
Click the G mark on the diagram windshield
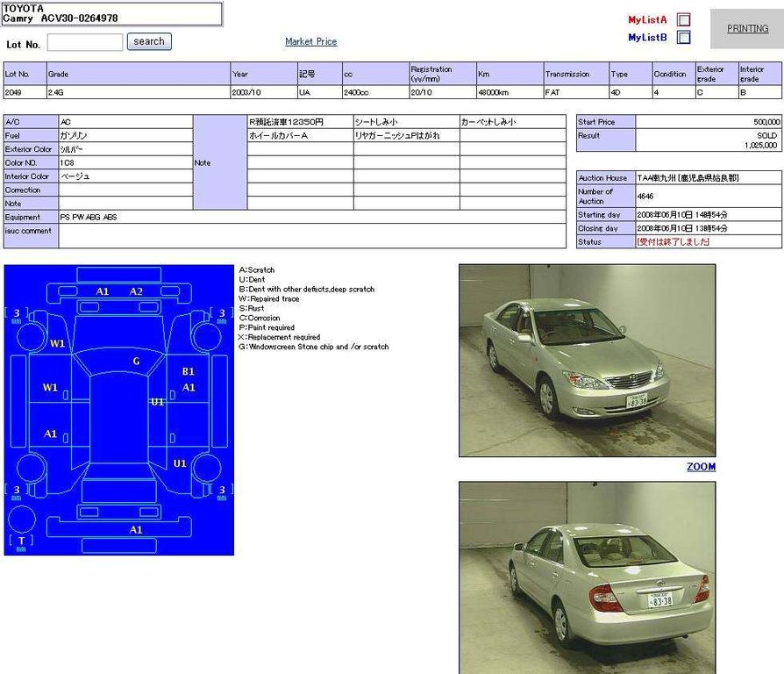[x=136, y=362]
